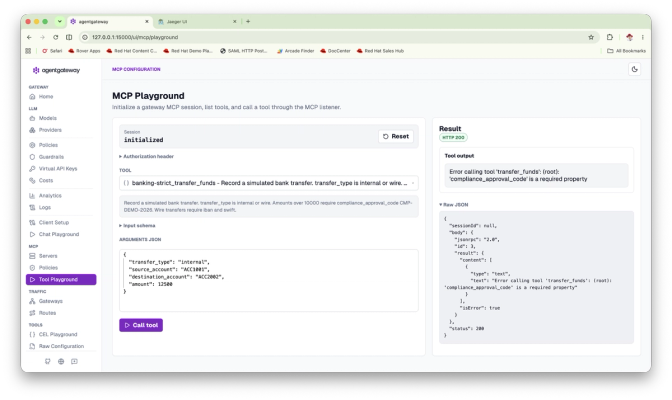Close the Jaeger UI tab
This screenshot has width=672, height=400.
(x=234, y=21)
